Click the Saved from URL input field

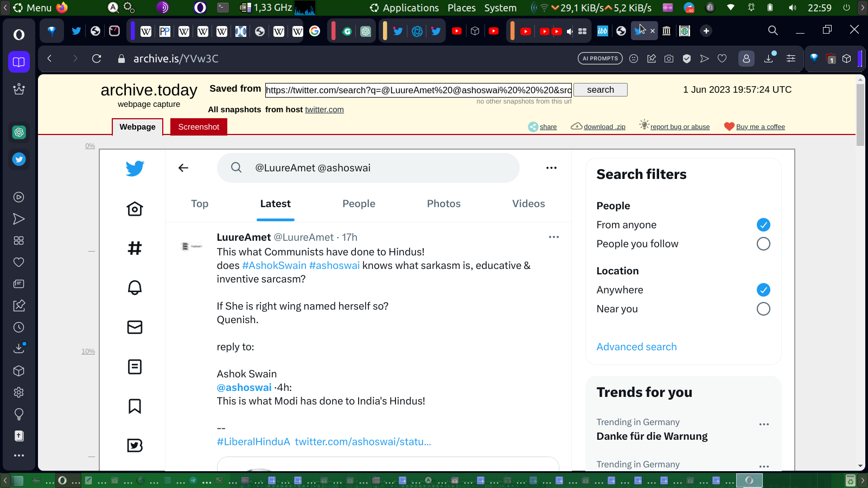pyautogui.click(x=418, y=90)
